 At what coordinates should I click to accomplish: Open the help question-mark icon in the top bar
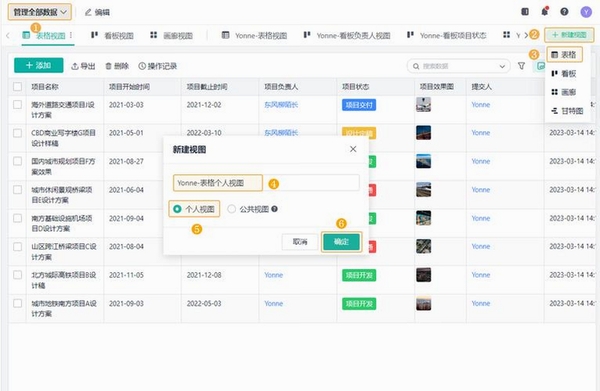point(564,12)
